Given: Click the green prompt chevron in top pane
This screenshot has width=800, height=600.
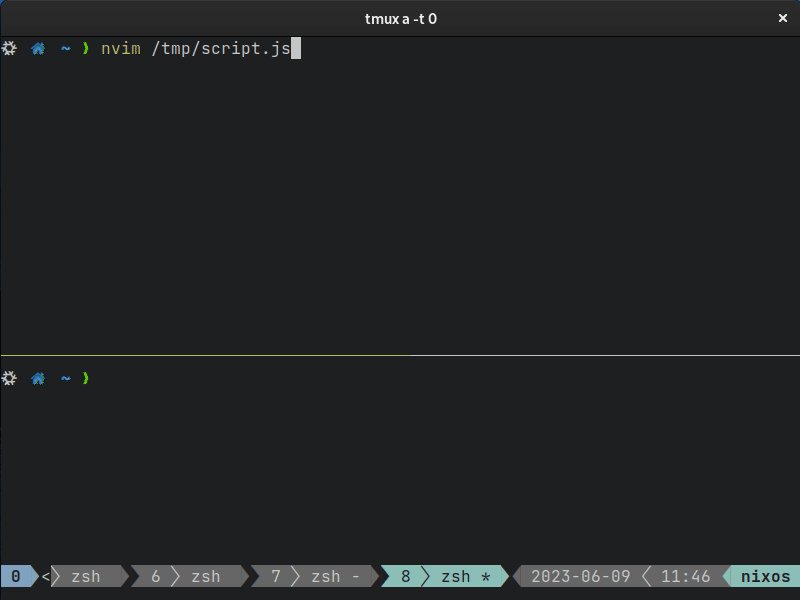Looking at the screenshot, I should [x=86, y=48].
